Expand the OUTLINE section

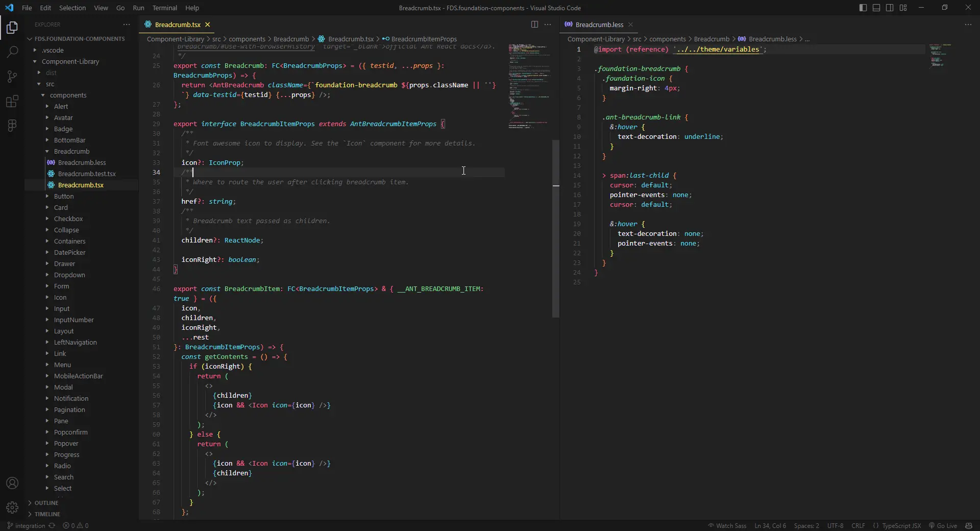click(46, 503)
